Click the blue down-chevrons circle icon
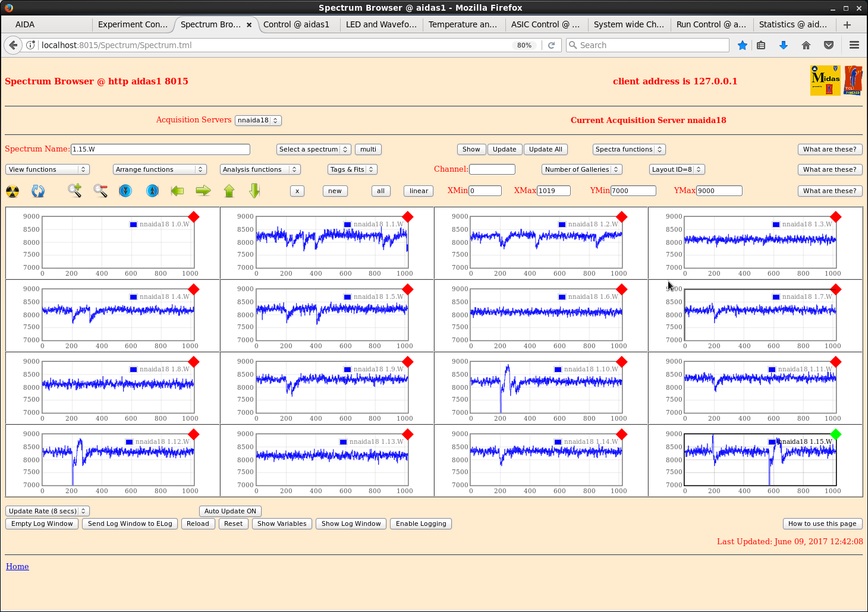Image resolution: width=868 pixels, height=612 pixels. point(125,191)
